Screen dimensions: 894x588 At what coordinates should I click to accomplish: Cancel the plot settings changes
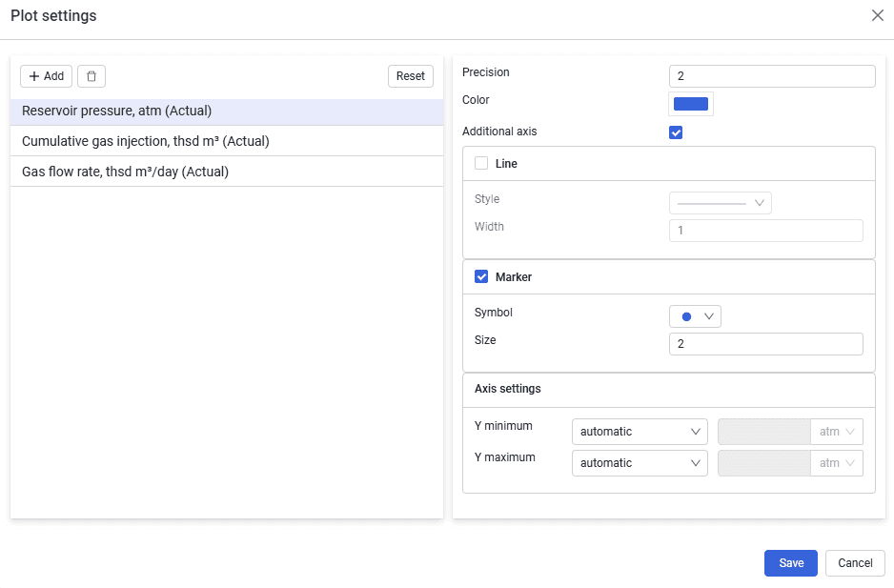coord(855,563)
